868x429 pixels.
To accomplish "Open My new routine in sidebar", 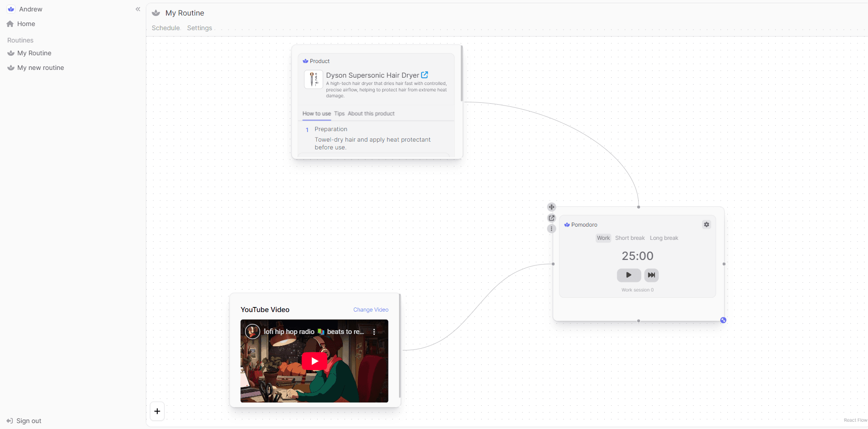I will tap(40, 68).
